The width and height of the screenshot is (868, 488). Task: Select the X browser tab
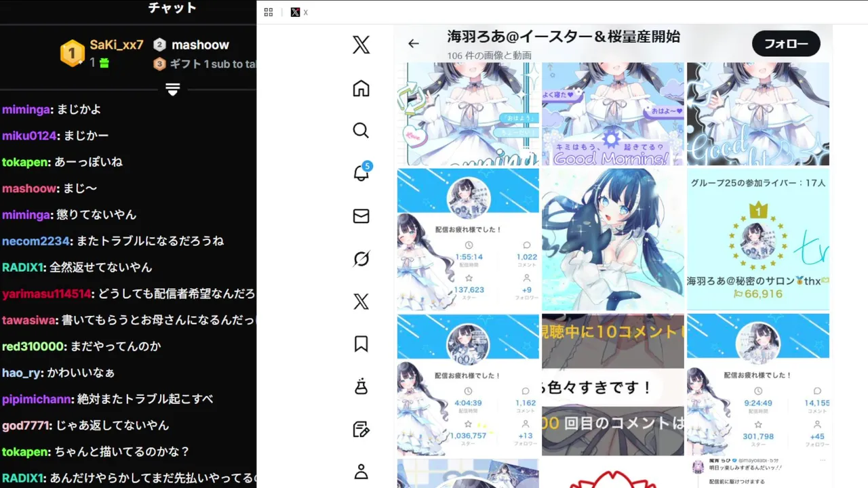point(299,12)
